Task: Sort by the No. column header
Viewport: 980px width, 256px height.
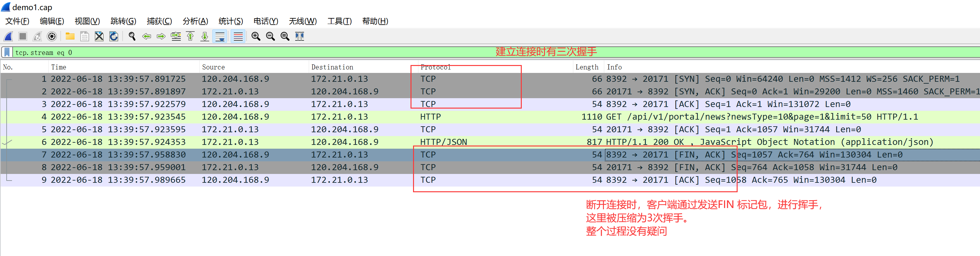Action: click(x=24, y=67)
